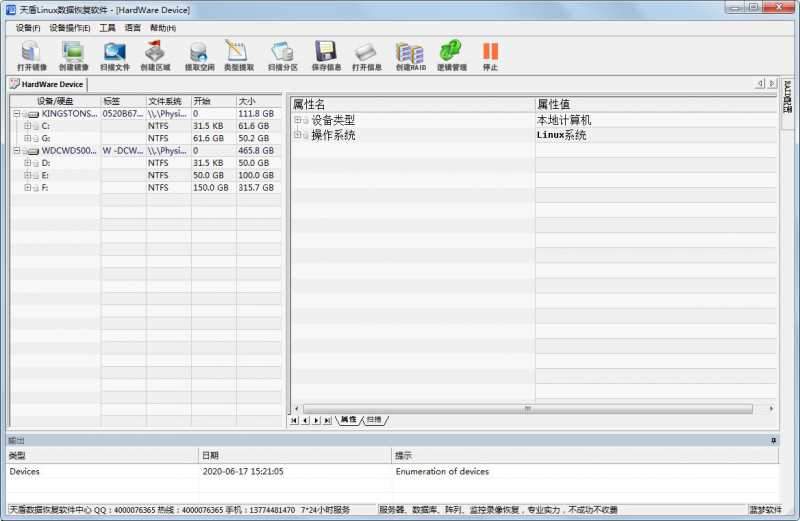
Task: Go to next sheet tab arrow
Action: pos(316,420)
